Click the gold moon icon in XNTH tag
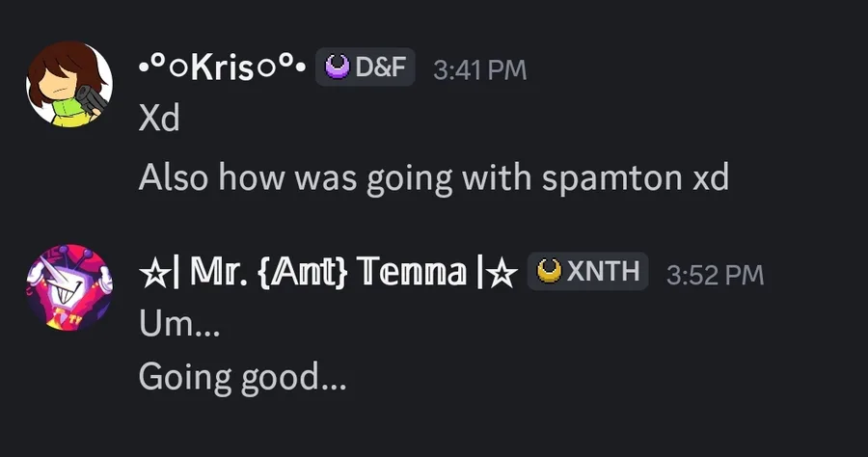 pos(549,271)
